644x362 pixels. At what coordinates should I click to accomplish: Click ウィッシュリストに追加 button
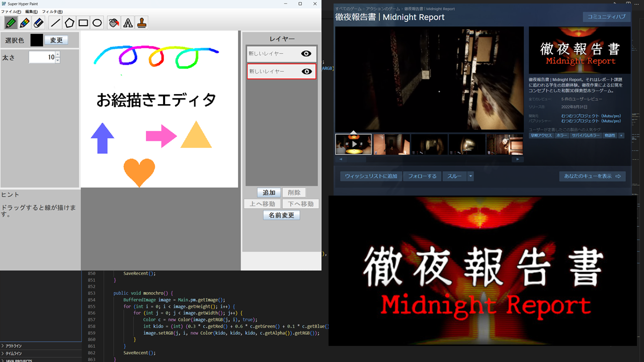pyautogui.click(x=371, y=176)
